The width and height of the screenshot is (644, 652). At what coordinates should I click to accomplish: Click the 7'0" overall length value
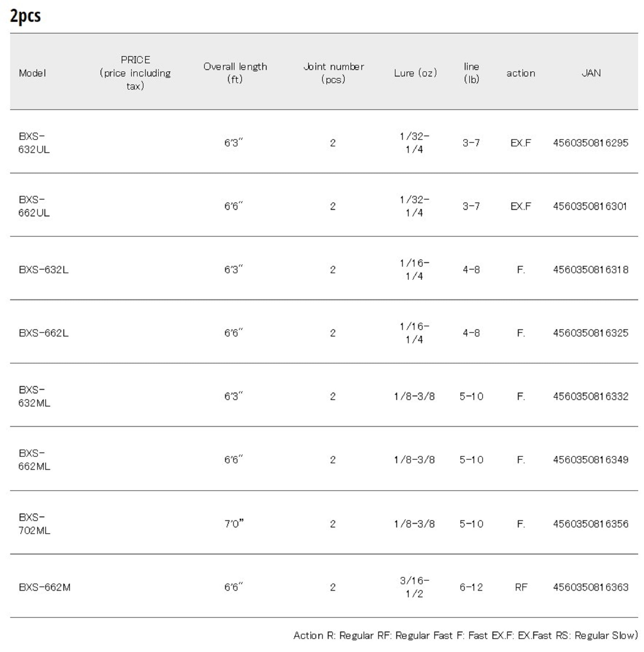[234, 524]
